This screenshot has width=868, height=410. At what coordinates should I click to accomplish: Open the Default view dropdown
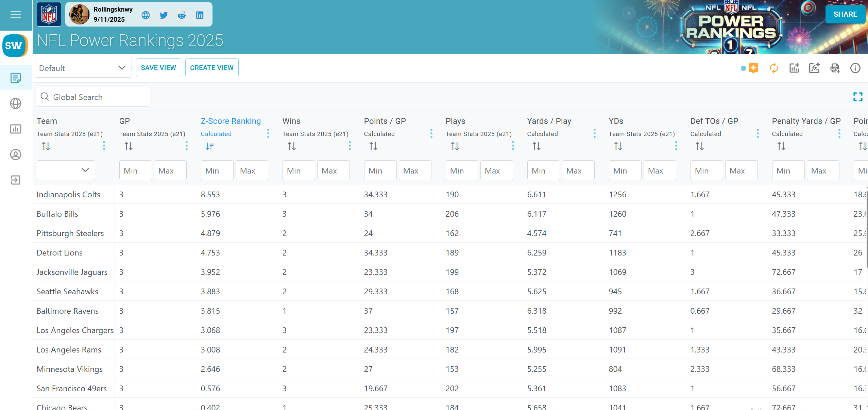pos(83,68)
